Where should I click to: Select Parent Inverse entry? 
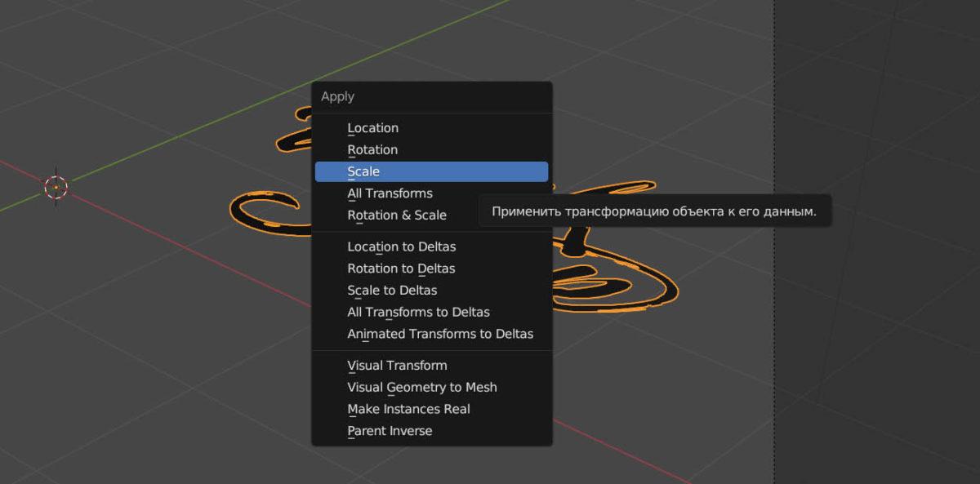(x=431, y=431)
